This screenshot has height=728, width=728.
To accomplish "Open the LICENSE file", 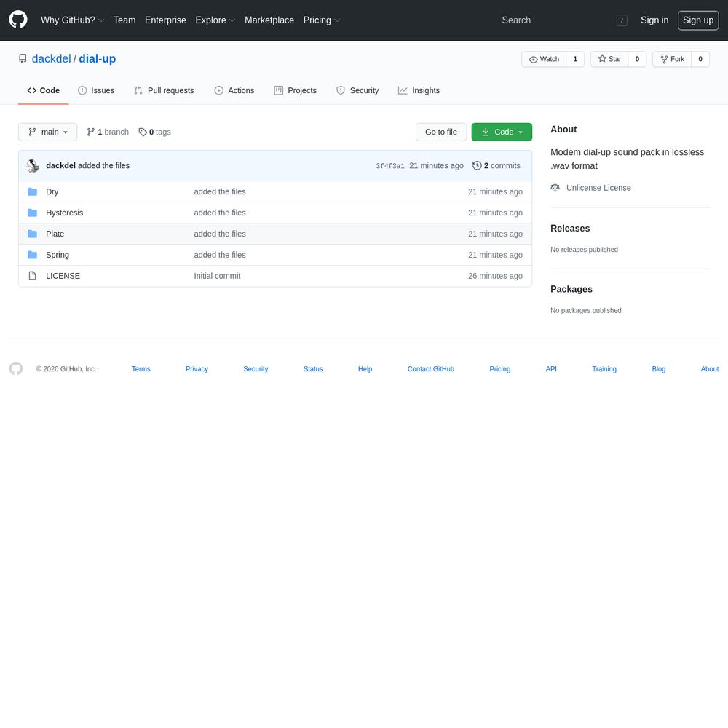I will pyautogui.click(x=63, y=276).
